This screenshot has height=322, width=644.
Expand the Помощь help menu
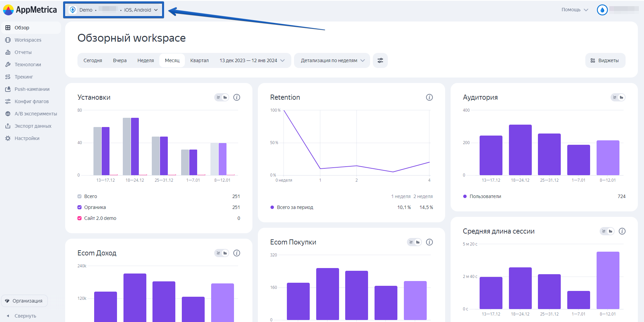575,10
